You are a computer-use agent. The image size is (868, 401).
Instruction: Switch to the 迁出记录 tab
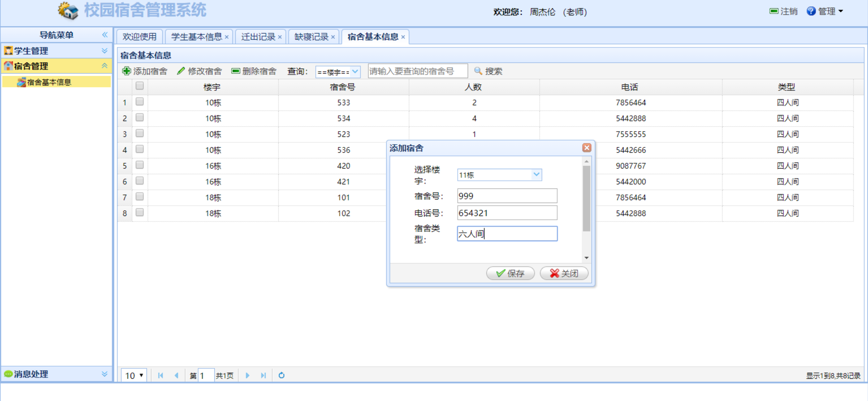(258, 37)
